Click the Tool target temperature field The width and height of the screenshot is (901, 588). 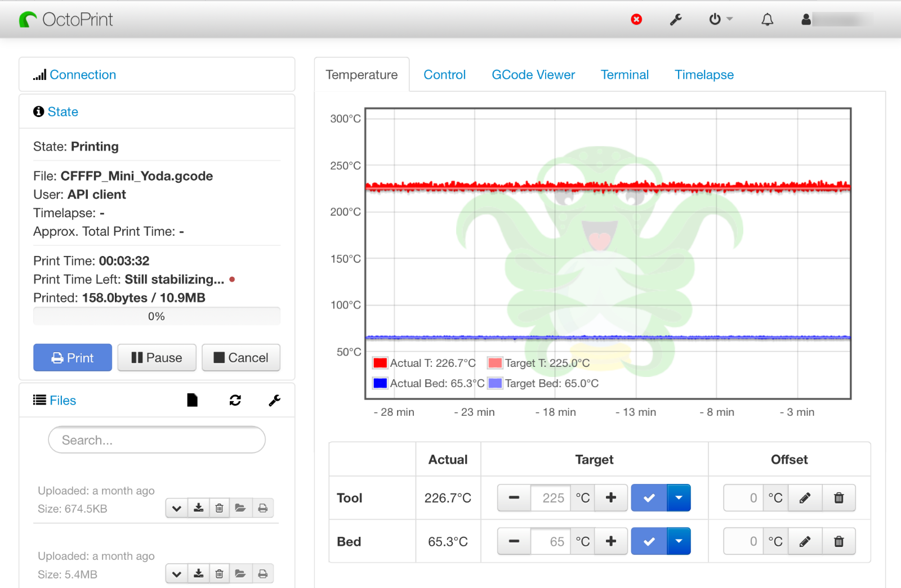[550, 498]
